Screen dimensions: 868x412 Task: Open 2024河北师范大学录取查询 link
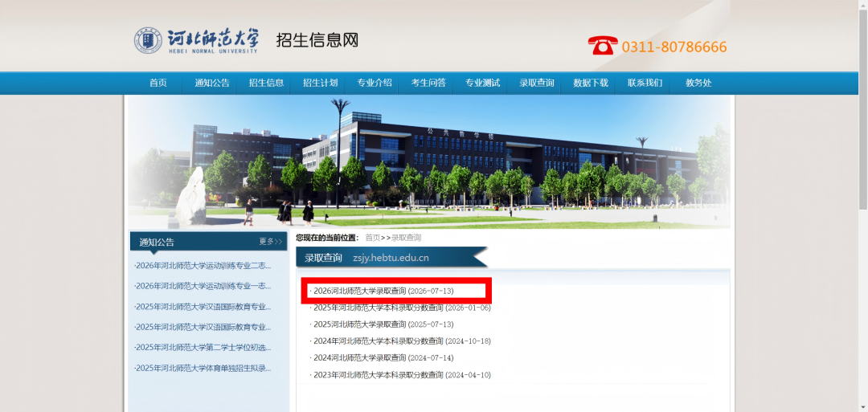point(359,358)
